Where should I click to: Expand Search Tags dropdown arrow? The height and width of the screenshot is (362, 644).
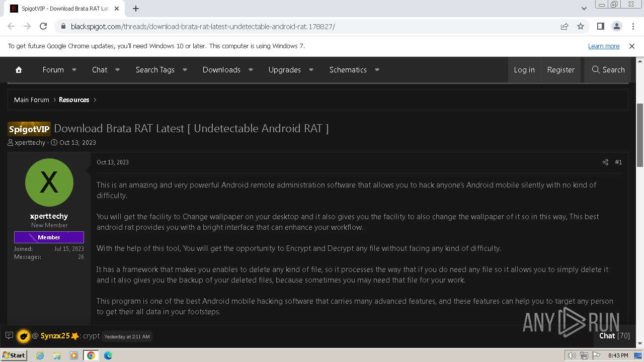[185, 70]
